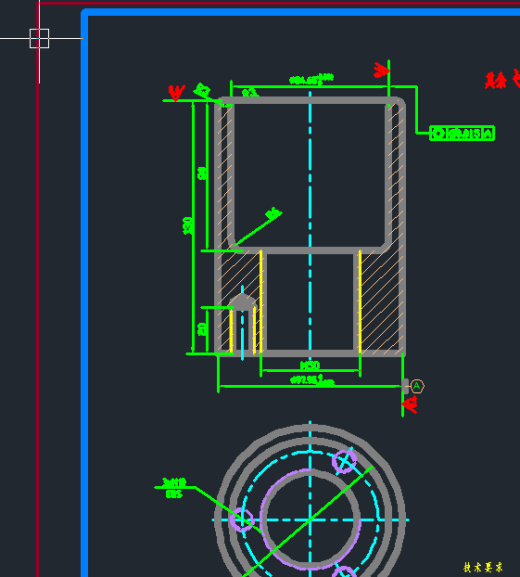Select the red surface roughness symbol at top-left of section
This screenshot has height=577, width=520.
[176, 92]
